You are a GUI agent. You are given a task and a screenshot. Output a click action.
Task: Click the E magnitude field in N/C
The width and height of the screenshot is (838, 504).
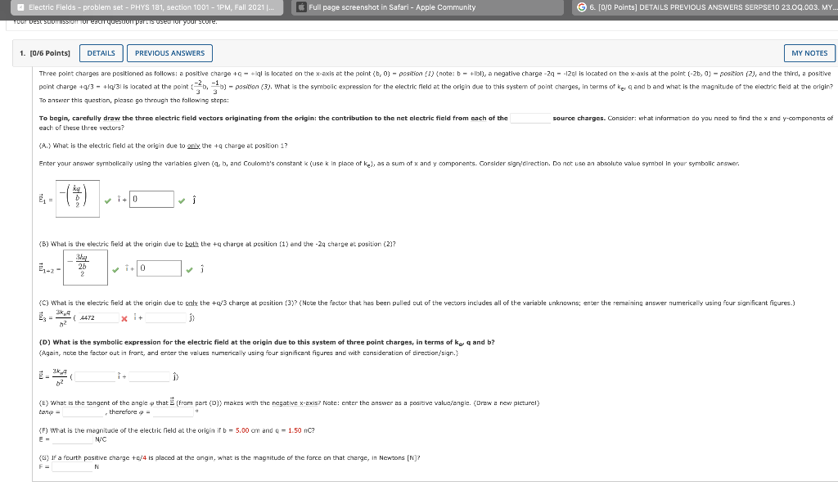pos(73,439)
